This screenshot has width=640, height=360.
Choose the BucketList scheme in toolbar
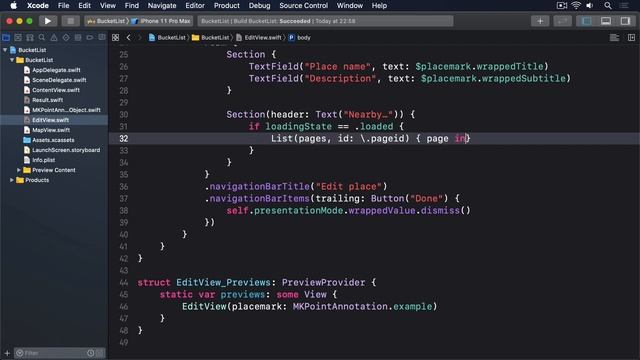(106, 21)
